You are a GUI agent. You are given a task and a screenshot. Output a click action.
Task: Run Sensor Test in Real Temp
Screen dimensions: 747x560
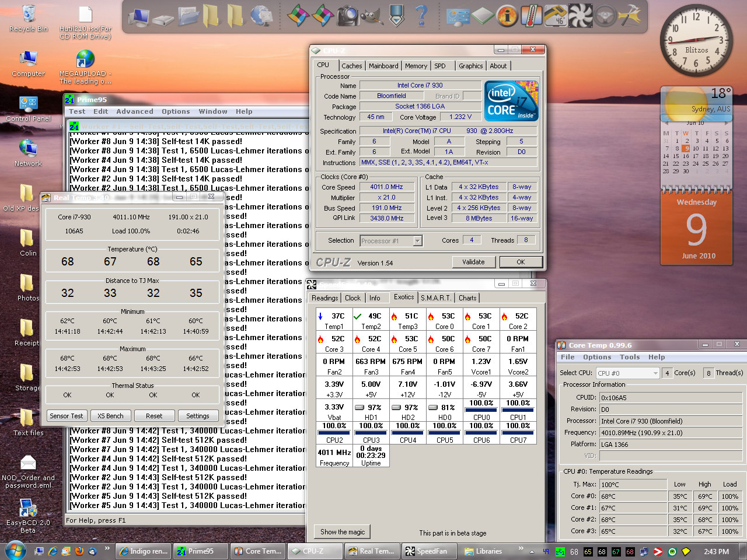coord(67,416)
